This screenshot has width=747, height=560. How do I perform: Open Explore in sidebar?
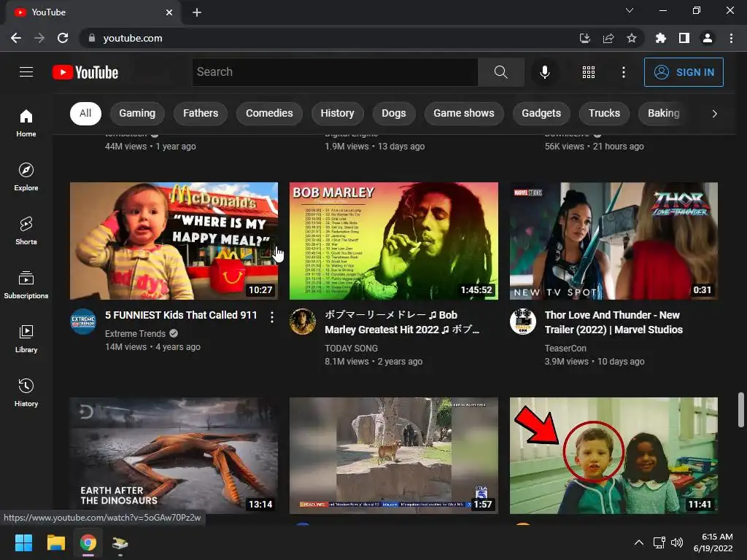click(x=26, y=176)
